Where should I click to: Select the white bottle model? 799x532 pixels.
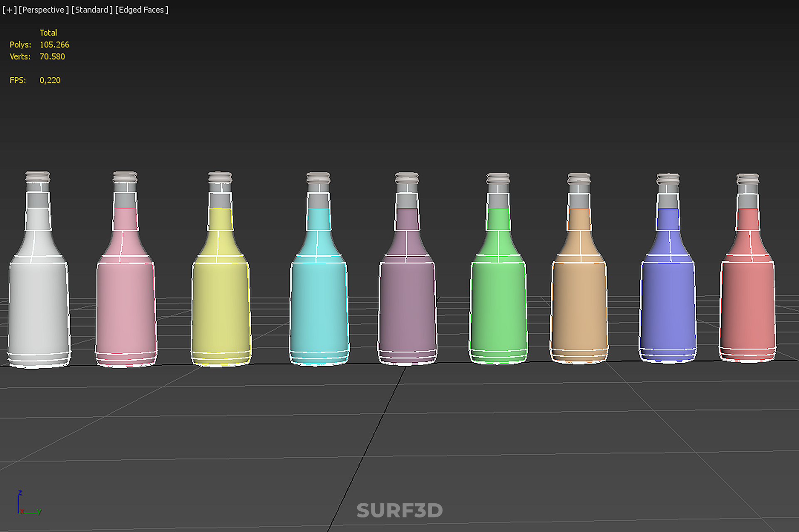[x=38, y=308]
